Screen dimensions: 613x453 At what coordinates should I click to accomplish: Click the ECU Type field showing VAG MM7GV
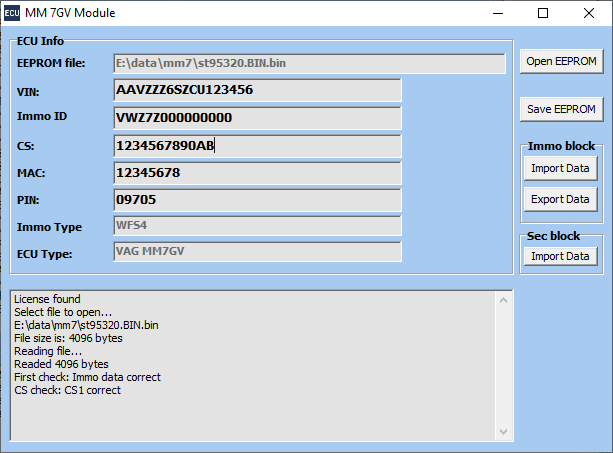[258, 252]
